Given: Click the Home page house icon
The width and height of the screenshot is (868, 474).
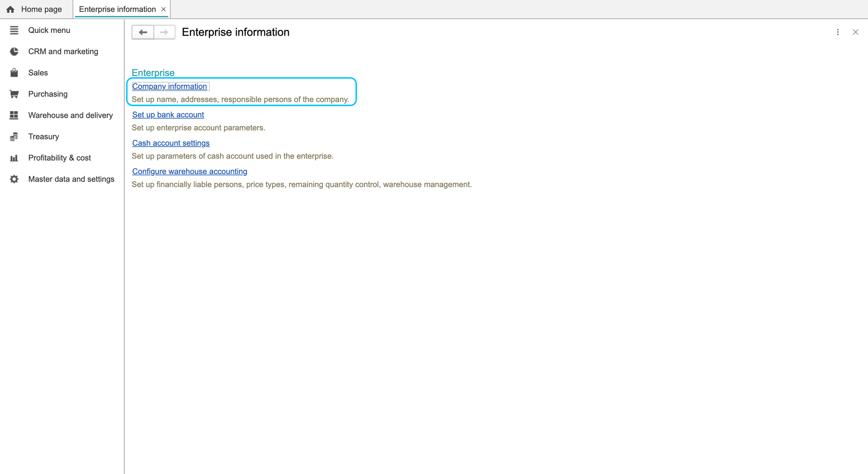Looking at the screenshot, I should (10, 9).
